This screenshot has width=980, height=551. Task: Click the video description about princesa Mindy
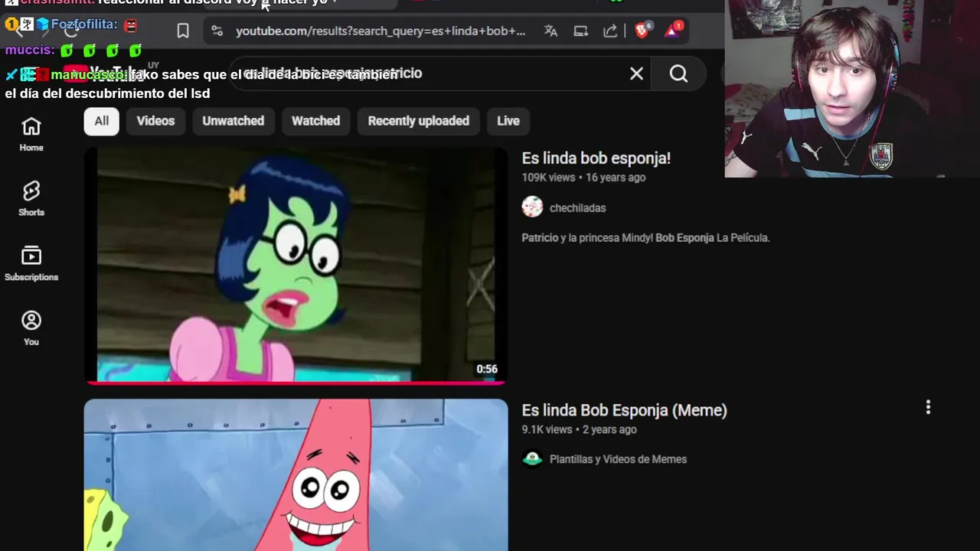(645, 238)
